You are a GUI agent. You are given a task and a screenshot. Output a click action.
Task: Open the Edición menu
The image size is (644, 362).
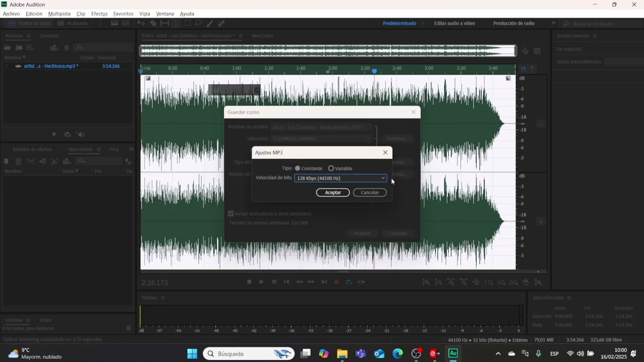coord(34,14)
